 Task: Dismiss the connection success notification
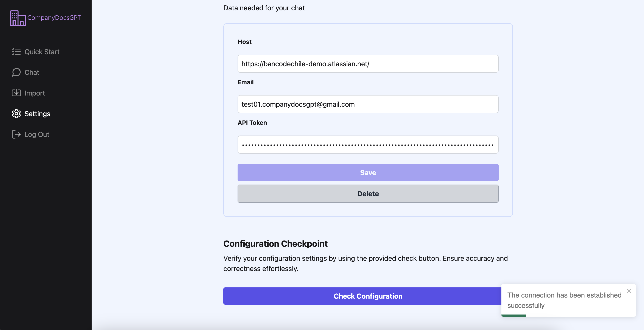point(629,291)
